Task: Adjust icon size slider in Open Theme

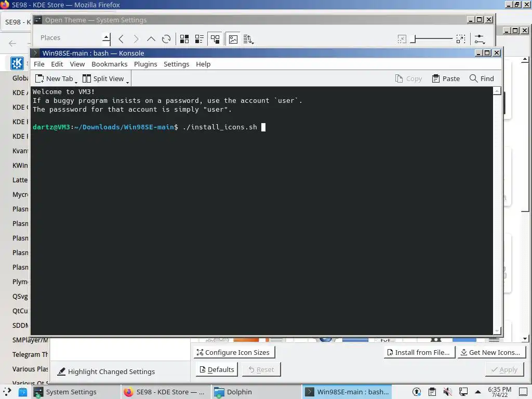Action: pos(431,39)
